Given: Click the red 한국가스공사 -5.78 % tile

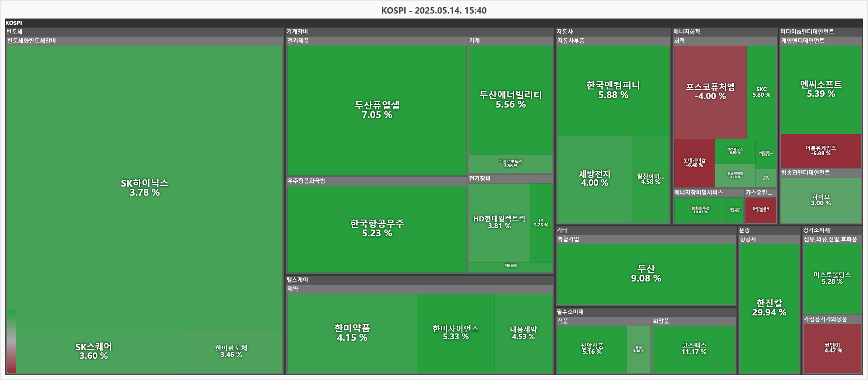Looking at the screenshot, I should tap(761, 210).
